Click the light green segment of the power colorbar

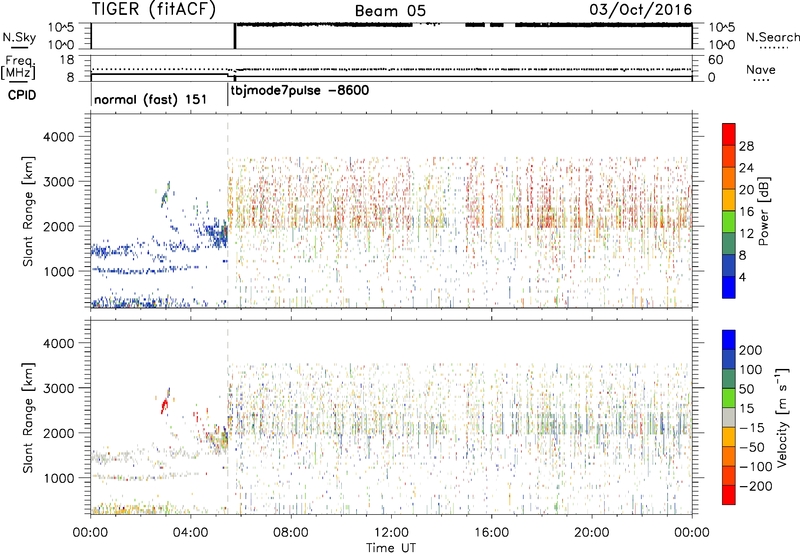[x=729, y=221]
